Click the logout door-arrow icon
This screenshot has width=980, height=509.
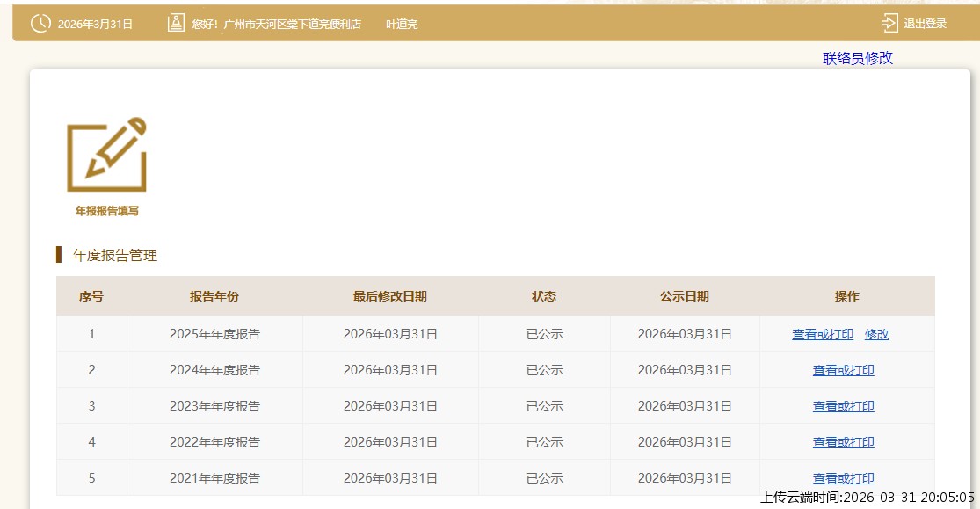pyautogui.click(x=889, y=24)
